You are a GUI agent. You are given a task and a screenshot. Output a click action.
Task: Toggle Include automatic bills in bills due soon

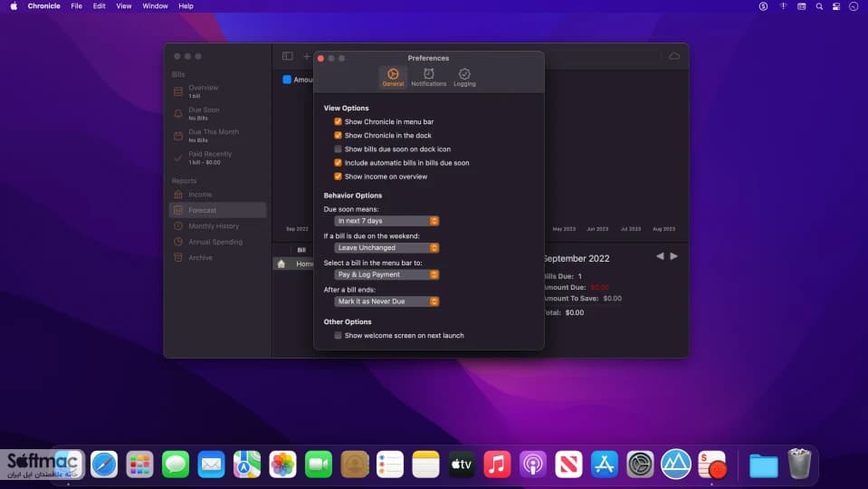point(338,163)
